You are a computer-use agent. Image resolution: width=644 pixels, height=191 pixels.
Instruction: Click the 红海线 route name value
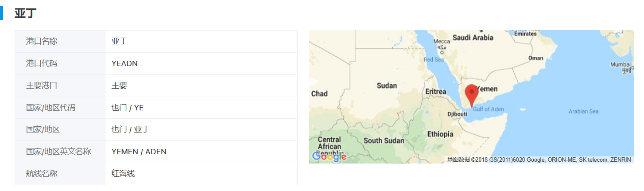[123, 174]
